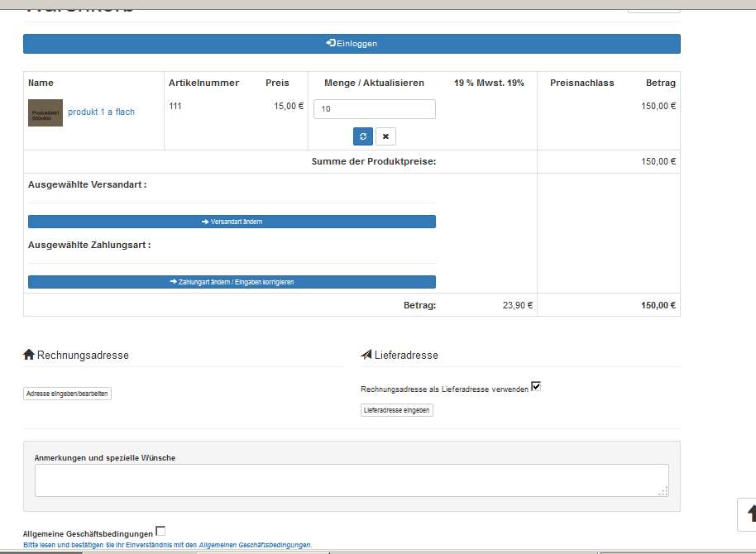
Task: Open the 'produkt 1 a flach' link
Action: pyautogui.click(x=101, y=112)
